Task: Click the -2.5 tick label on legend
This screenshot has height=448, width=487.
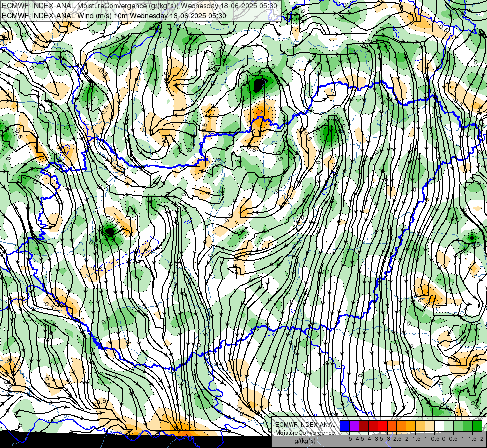Action: pyautogui.click(x=396, y=439)
